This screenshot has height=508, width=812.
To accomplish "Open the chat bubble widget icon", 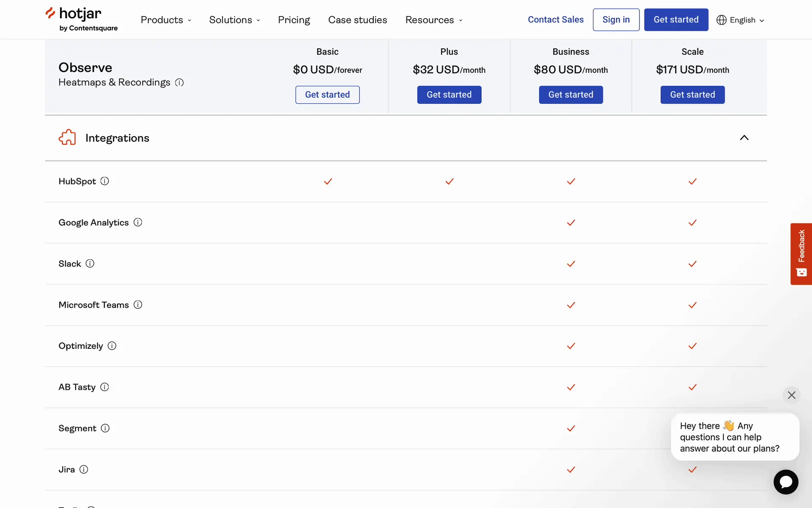I will tap(786, 482).
